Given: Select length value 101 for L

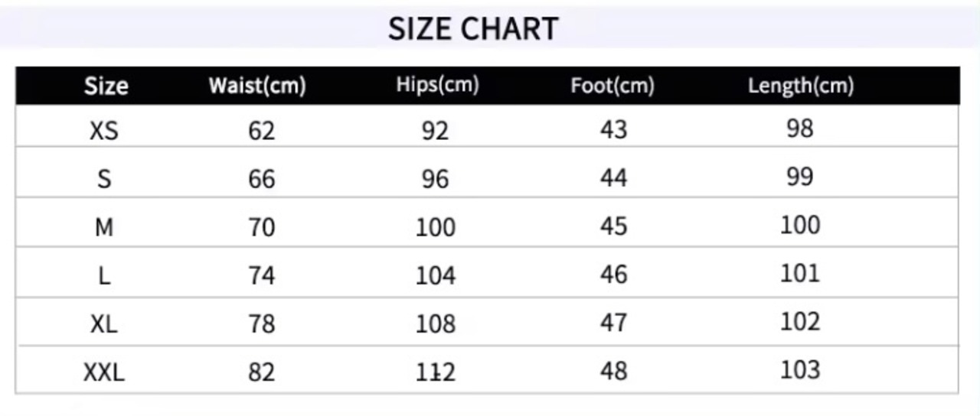Looking at the screenshot, I should (800, 273).
